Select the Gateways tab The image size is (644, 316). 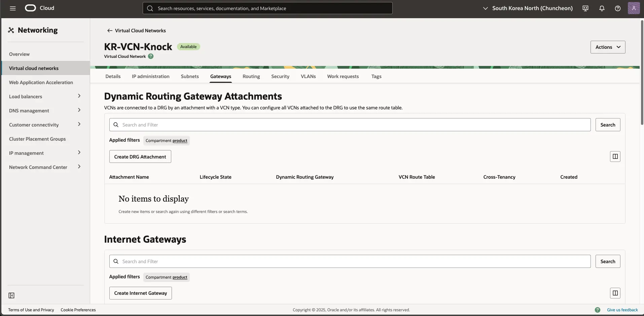pos(221,76)
